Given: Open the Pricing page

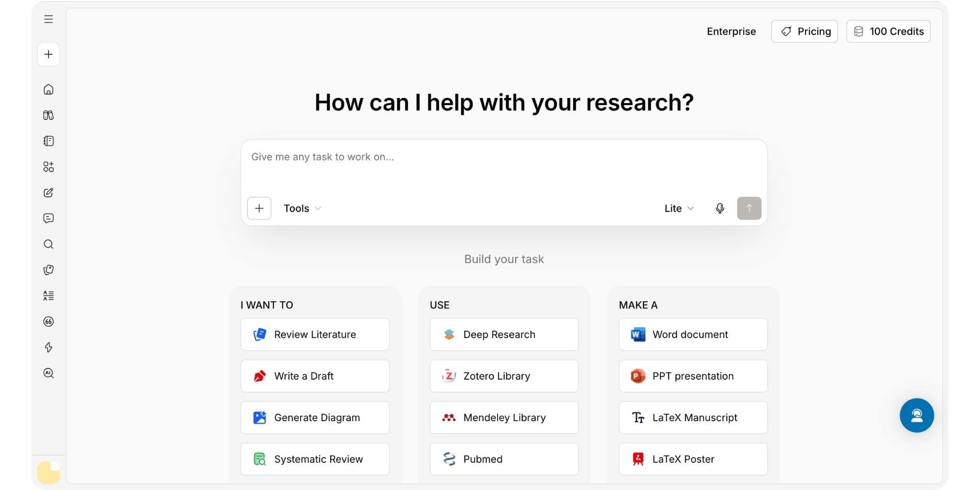Looking at the screenshot, I should tap(804, 32).
